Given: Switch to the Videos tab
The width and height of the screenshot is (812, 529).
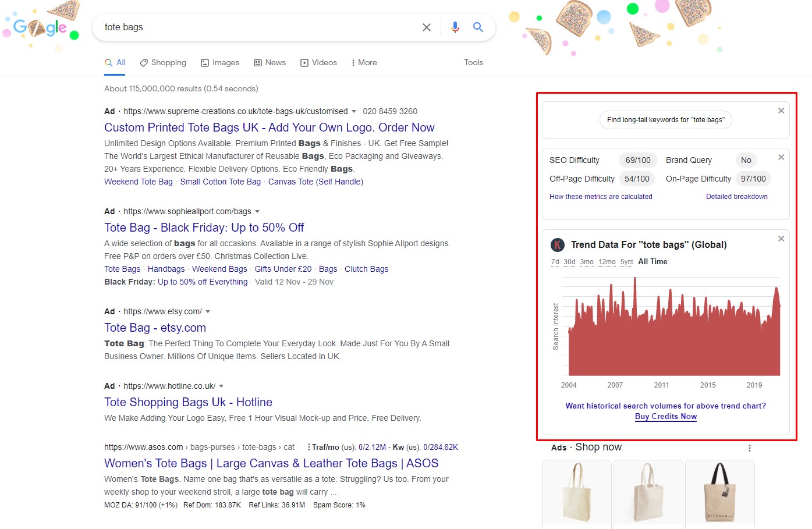Looking at the screenshot, I should pyautogui.click(x=318, y=62).
